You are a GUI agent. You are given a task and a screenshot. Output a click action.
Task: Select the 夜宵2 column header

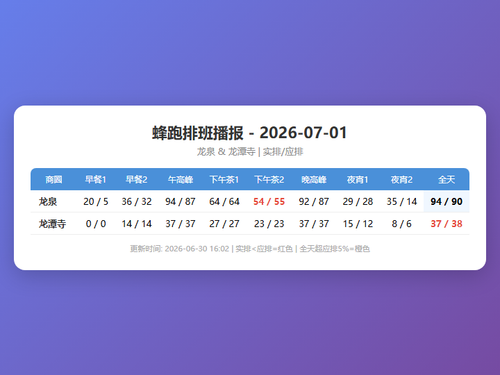[402, 180]
